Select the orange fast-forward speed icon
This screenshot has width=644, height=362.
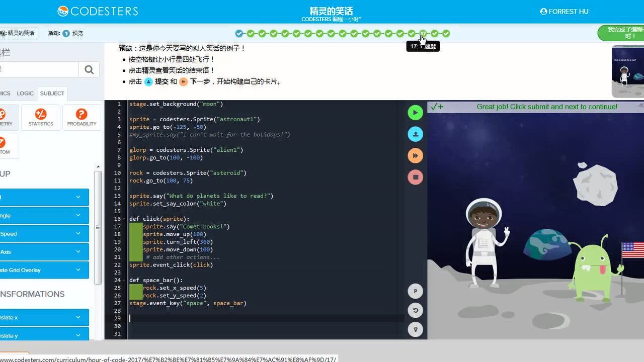[x=415, y=155]
